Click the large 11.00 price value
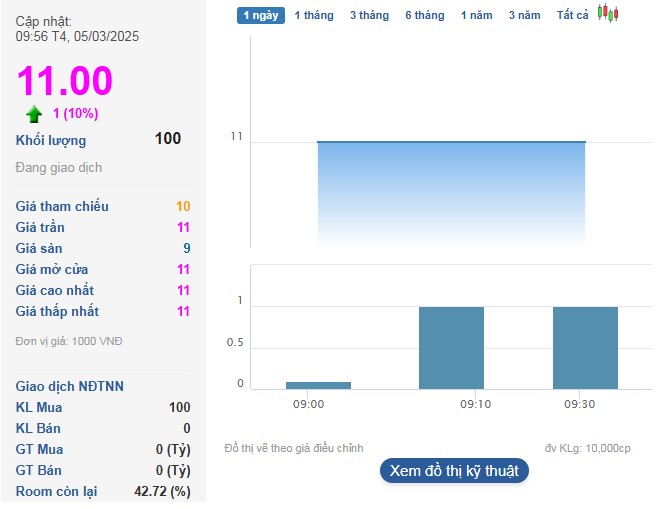670x509 pixels. pyautogui.click(x=65, y=80)
